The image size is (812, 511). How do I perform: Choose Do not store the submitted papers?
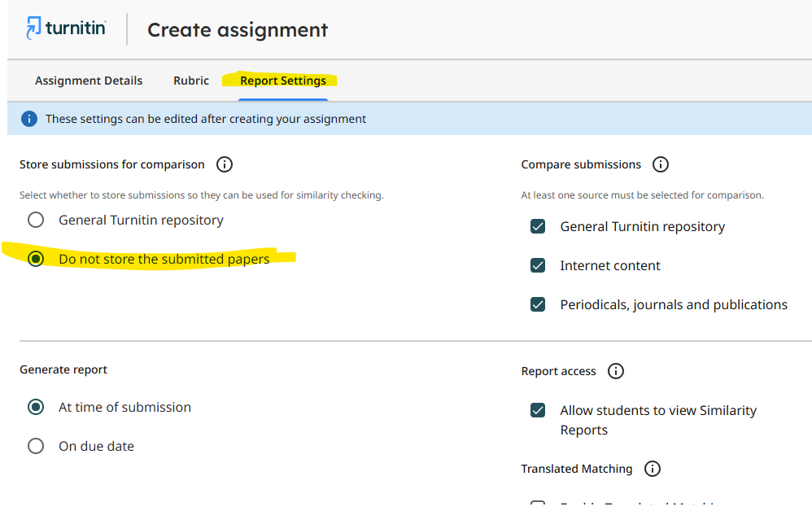click(36, 259)
